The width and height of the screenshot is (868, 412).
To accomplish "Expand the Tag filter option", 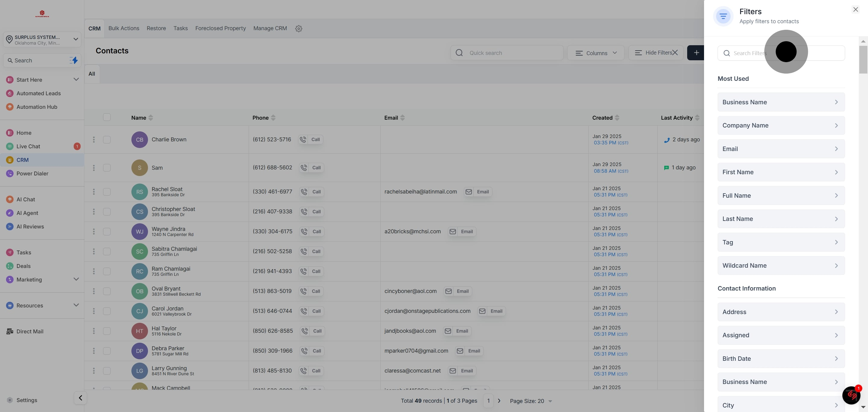I will [x=781, y=242].
